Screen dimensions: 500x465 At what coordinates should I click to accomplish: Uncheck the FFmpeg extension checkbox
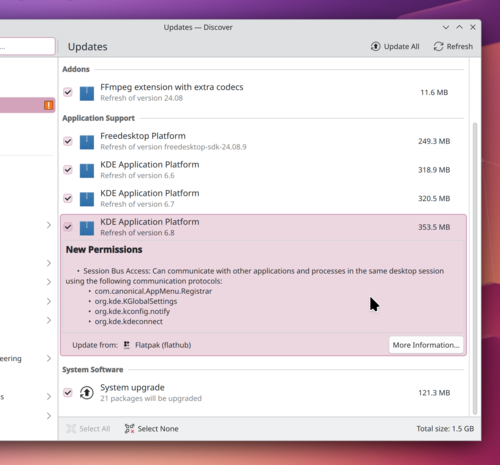click(68, 92)
